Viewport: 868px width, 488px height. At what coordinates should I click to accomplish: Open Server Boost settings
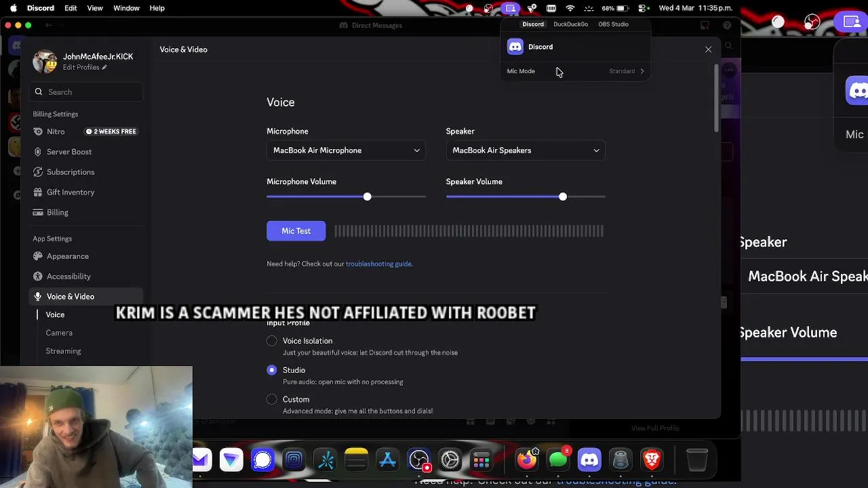[86, 152]
